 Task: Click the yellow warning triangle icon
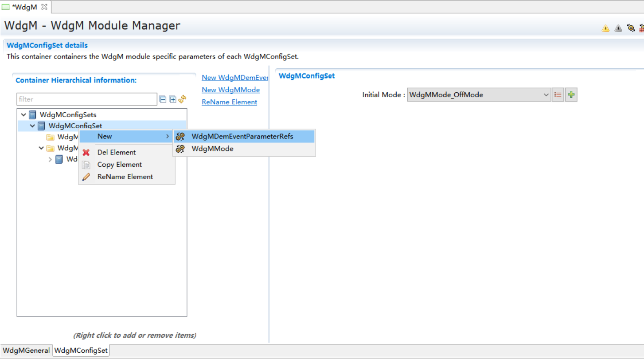coord(605,28)
